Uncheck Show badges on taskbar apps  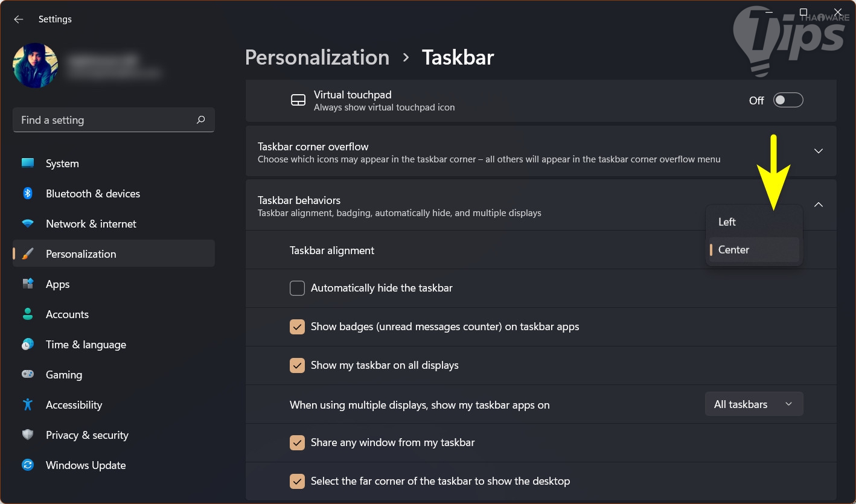[x=297, y=327]
